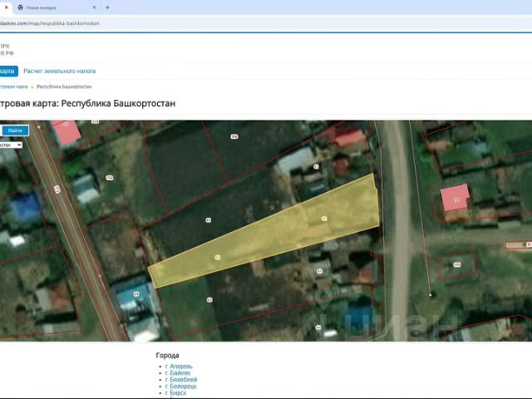
Task: Click parcel label 204 on map
Action: (x=234, y=136)
